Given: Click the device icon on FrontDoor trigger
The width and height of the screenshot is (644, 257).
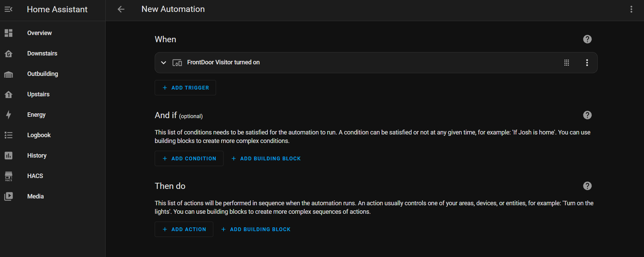Looking at the screenshot, I should [177, 63].
